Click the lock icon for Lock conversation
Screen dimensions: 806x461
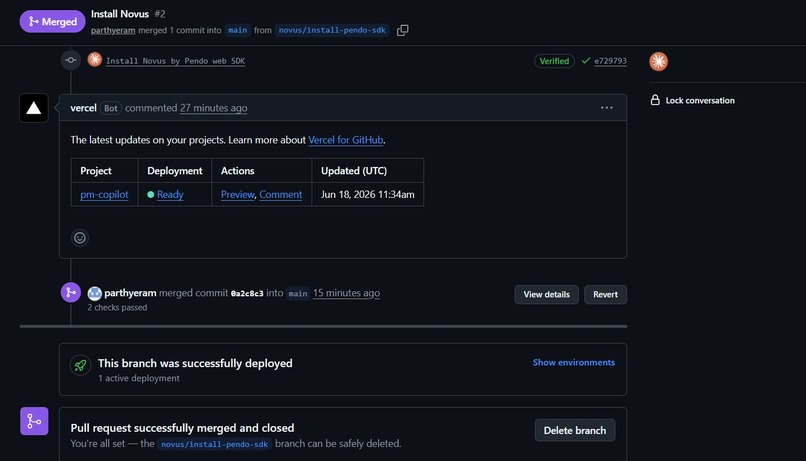click(x=655, y=100)
